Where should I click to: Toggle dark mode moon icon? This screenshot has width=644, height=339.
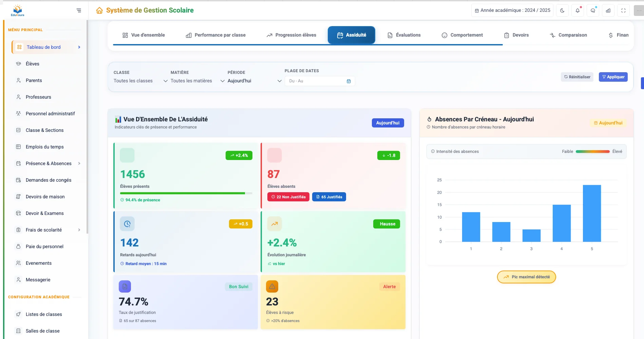click(562, 11)
